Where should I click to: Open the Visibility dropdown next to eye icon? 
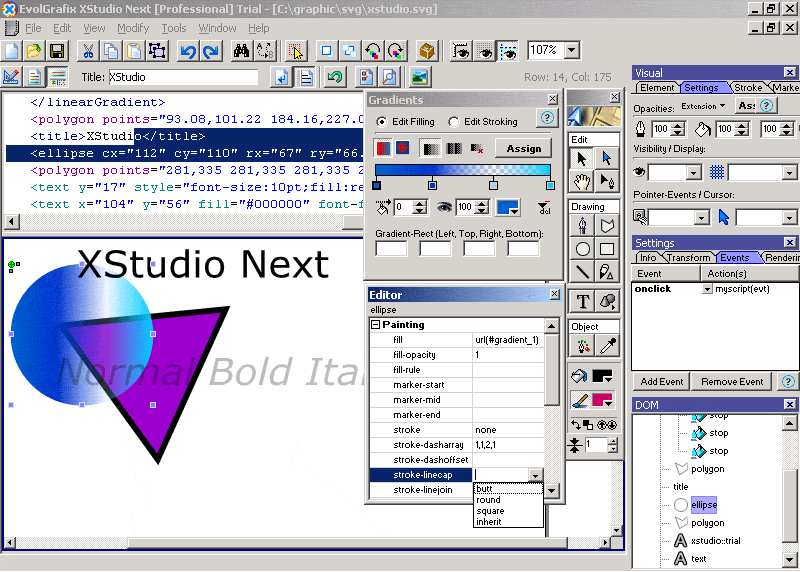point(692,172)
